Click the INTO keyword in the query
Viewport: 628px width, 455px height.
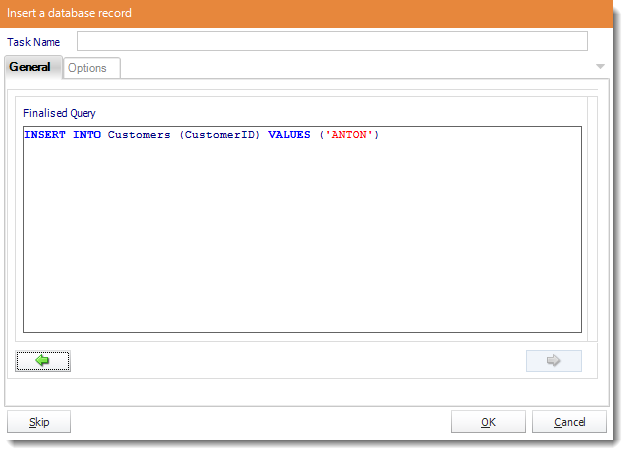(x=87, y=135)
